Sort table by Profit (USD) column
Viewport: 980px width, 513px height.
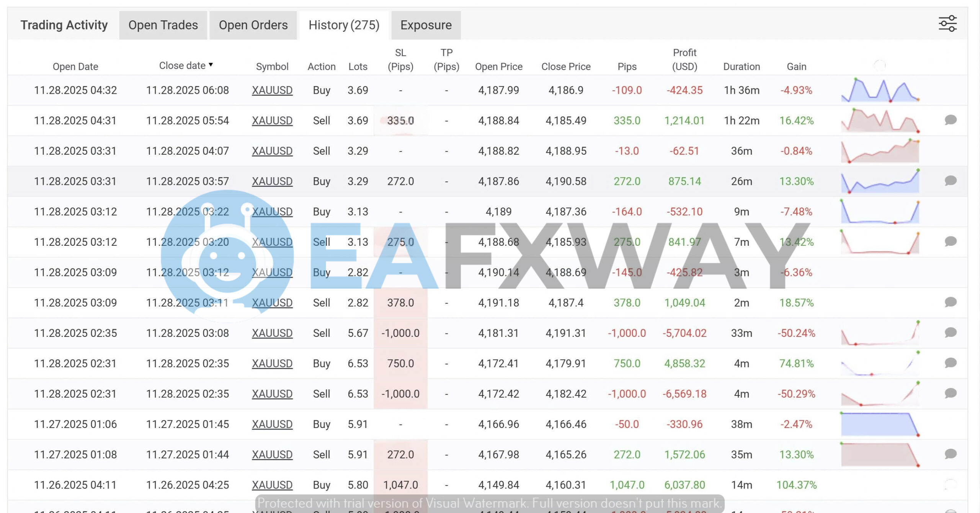pos(684,60)
